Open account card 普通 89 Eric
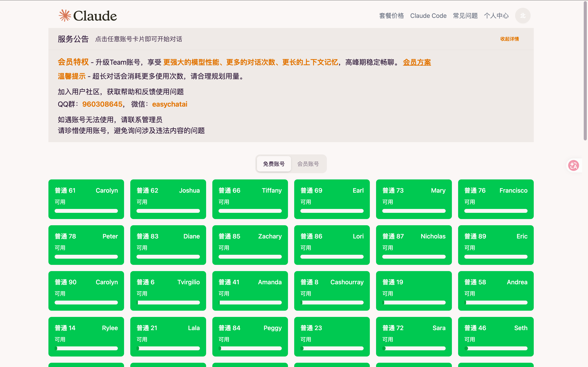Image resolution: width=588 pixels, height=367 pixels. (x=496, y=245)
